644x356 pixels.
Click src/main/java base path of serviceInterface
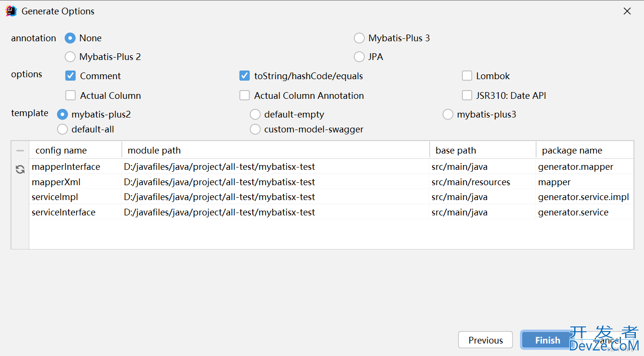[x=482, y=212]
